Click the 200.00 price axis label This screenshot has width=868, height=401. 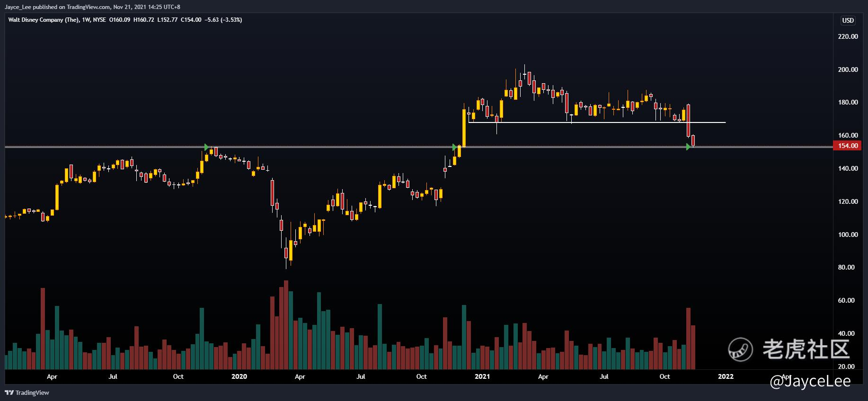[848, 70]
